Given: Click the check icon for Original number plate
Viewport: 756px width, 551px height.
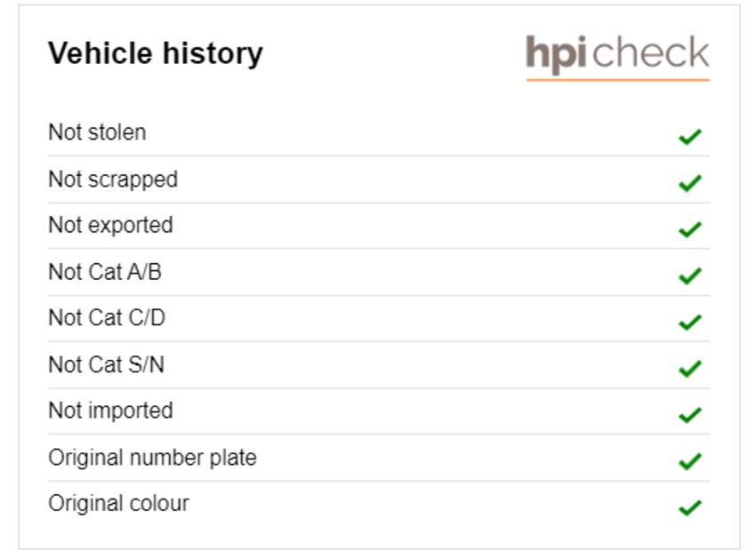Looking at the screenshot, I should [x=690, y=461].
